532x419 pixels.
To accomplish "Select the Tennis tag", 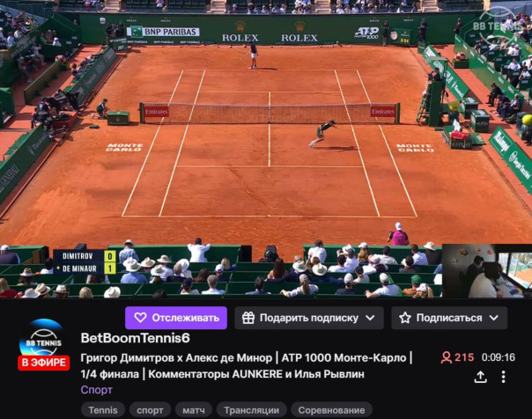I will coord(103,410).
